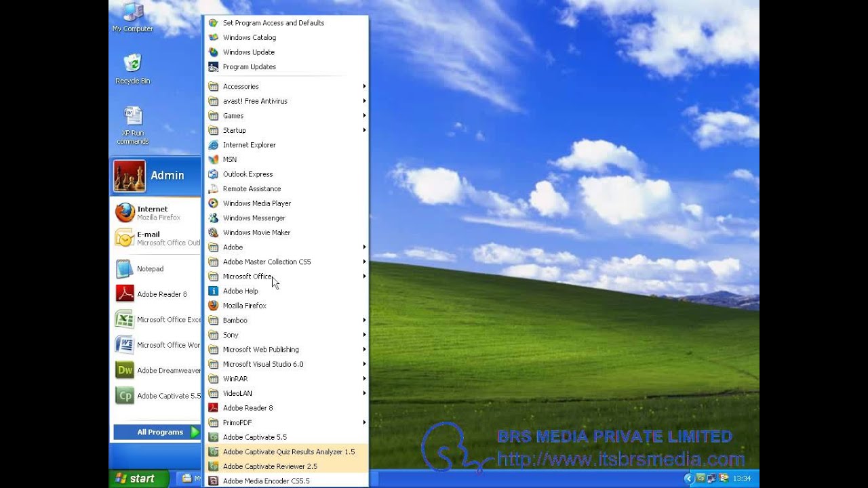This screenshot has width=868, height=488.
Task: Launch Windows Media Player
Action: 286,203
